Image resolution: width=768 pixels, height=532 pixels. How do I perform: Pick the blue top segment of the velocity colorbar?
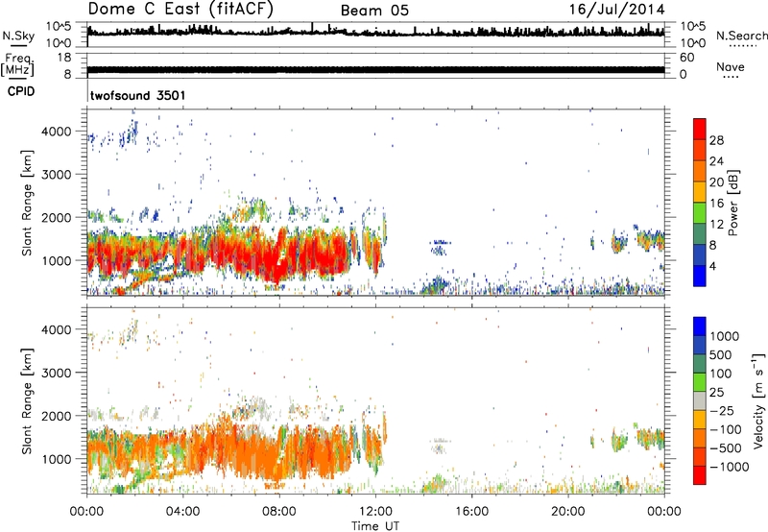[700, 326]
